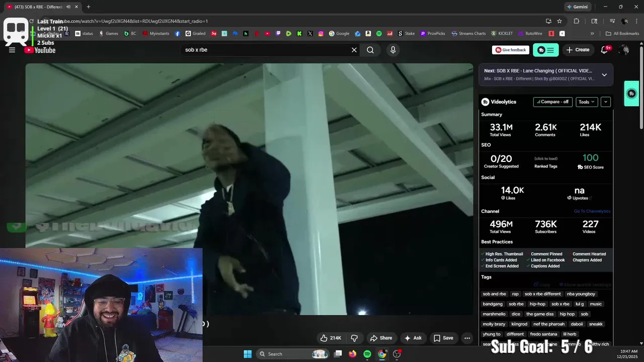
Task: Click the TubeBuddy side tab icon
Action: pyautogui.click(x=631, y=94)
